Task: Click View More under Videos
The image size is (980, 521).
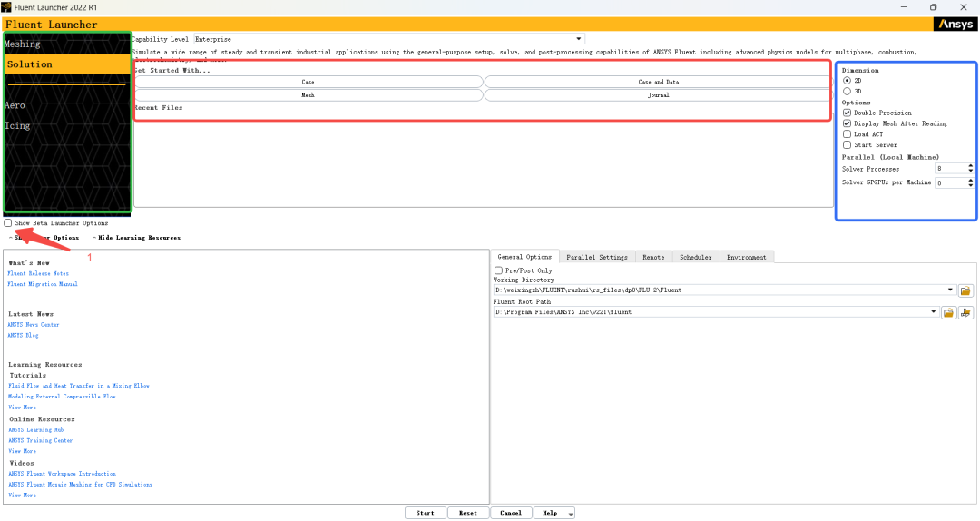Action: (x=22, y=495)
